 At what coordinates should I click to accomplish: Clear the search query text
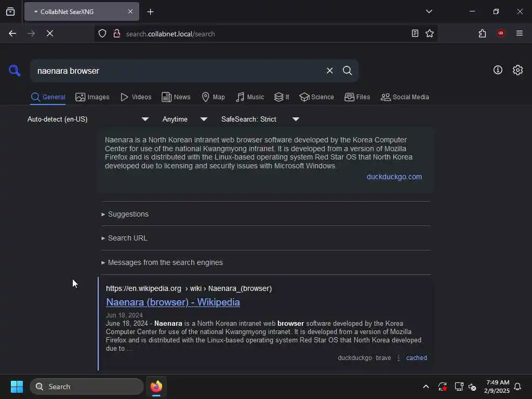(x=329, y=71)
